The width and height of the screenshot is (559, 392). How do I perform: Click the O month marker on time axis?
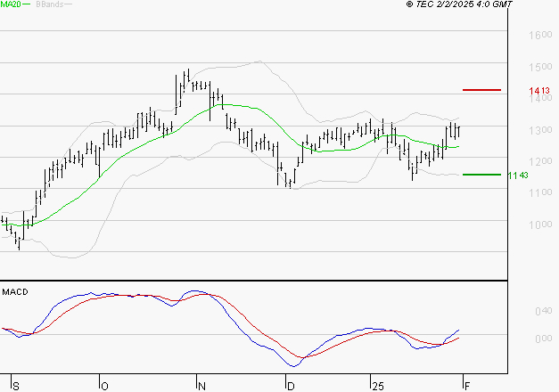pos(104,387)
